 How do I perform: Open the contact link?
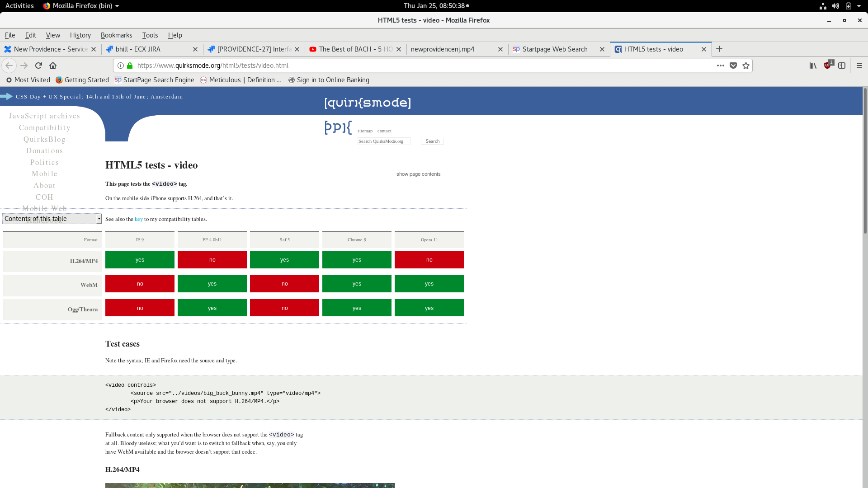coord(384,131)
